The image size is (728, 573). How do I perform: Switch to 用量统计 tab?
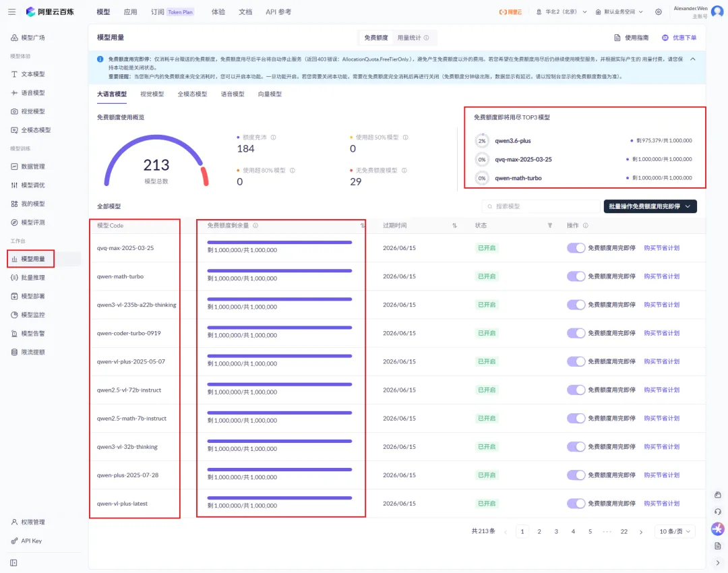(x=413, y=38)
